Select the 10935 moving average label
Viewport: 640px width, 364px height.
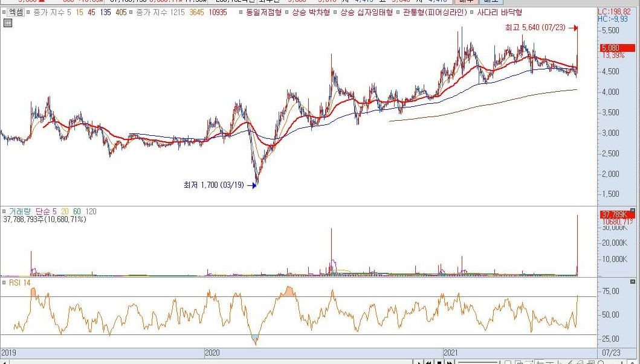218,12
